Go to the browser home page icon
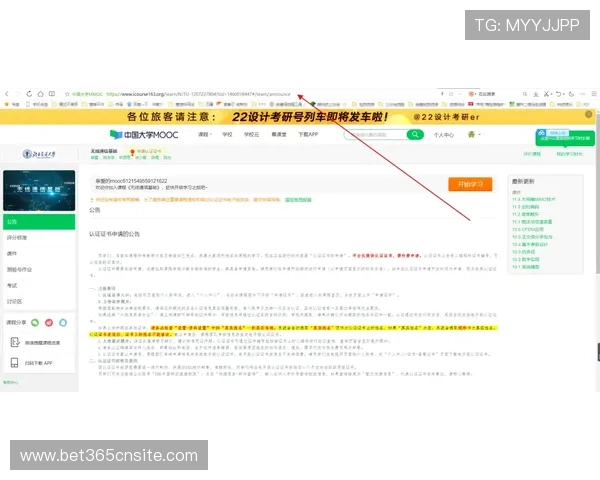600x480 pixels. [x=40, y=94]
